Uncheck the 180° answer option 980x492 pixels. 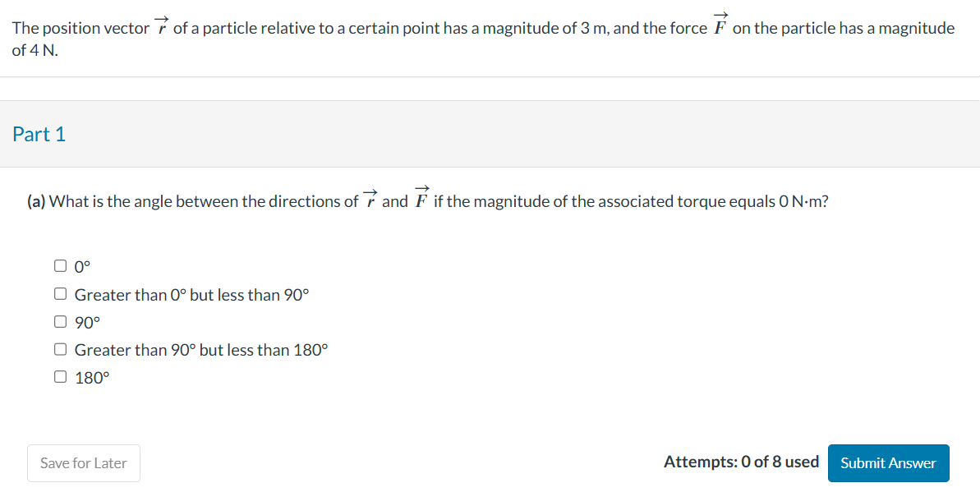(x=60, y=375)
